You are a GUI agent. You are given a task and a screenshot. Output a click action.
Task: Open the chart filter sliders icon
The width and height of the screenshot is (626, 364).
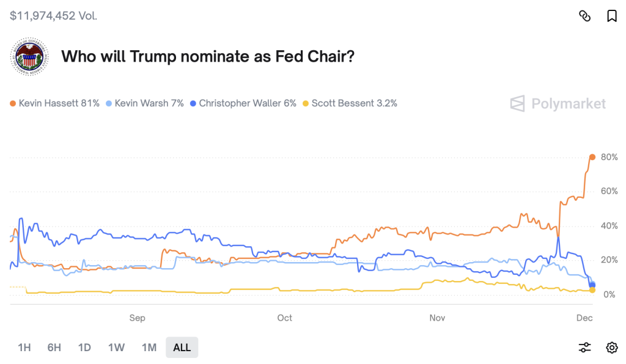(584, 348)
